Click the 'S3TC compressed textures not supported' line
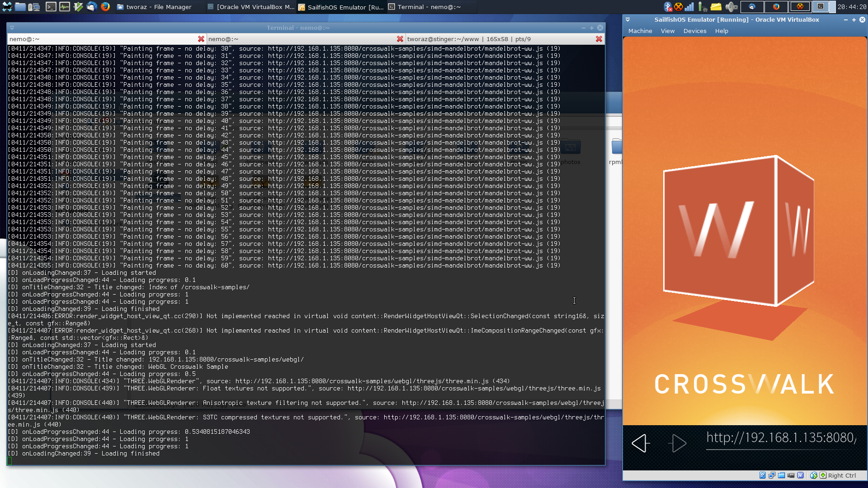The height and width of the screenshot is (488, 868). coord(306,421)
